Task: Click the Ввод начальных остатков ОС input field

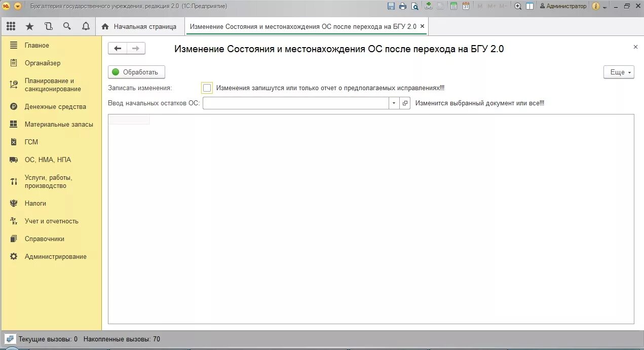Action: coord(296,103)
